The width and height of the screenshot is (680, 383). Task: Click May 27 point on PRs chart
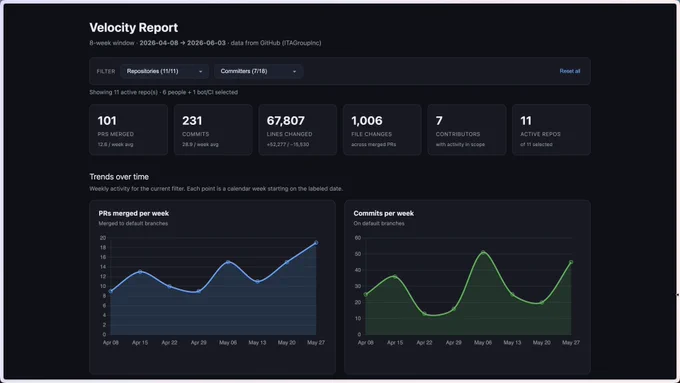[x=316, y=243]
